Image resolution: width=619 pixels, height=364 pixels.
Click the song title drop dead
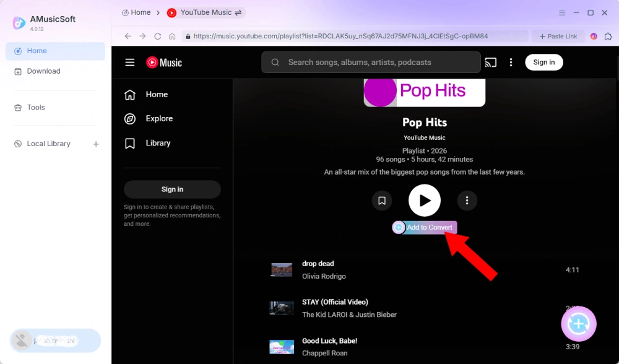pos(318,264)
